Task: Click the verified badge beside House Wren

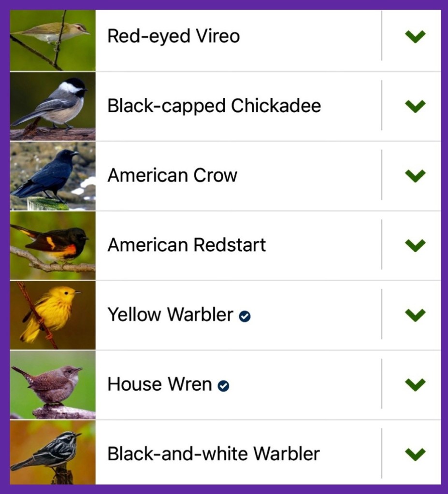Action: [223, 386]
